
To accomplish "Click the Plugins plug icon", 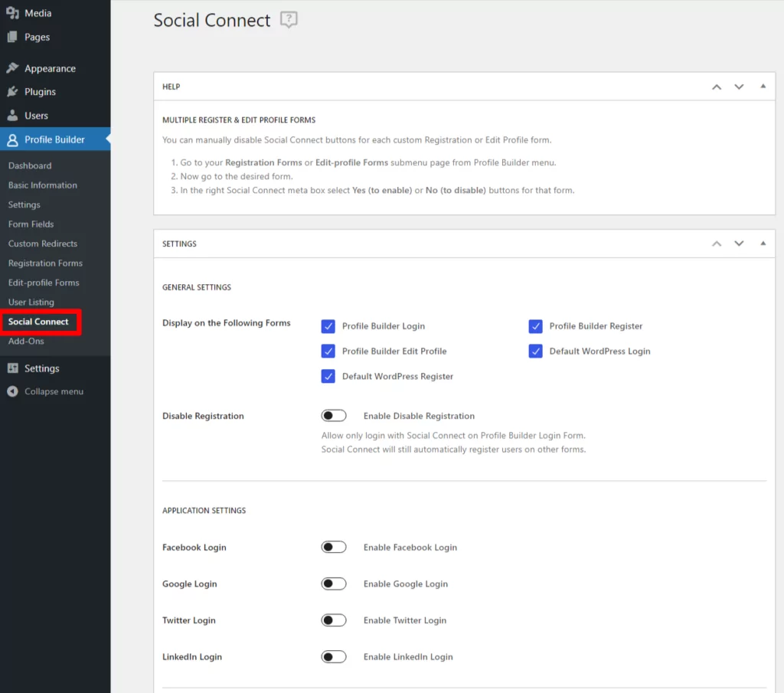I will coord(12,91).
